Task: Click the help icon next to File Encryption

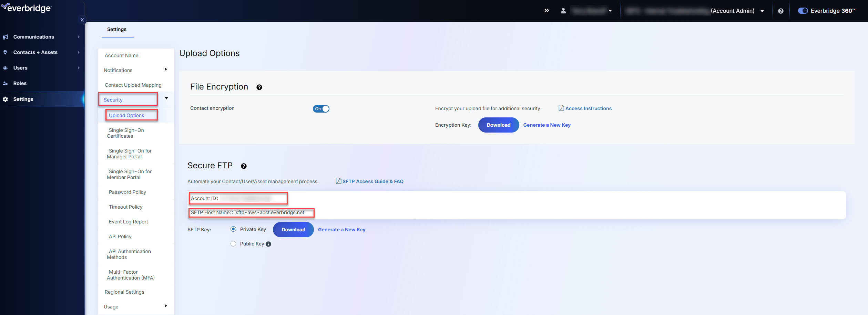Action: pyautogui.click(x=259, y=87)
